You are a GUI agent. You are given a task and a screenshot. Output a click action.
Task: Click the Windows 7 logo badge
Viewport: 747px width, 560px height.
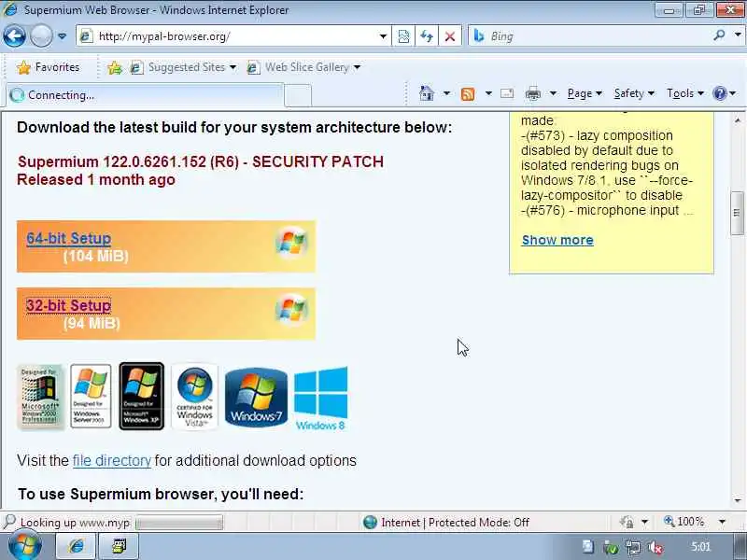point(256,398)
